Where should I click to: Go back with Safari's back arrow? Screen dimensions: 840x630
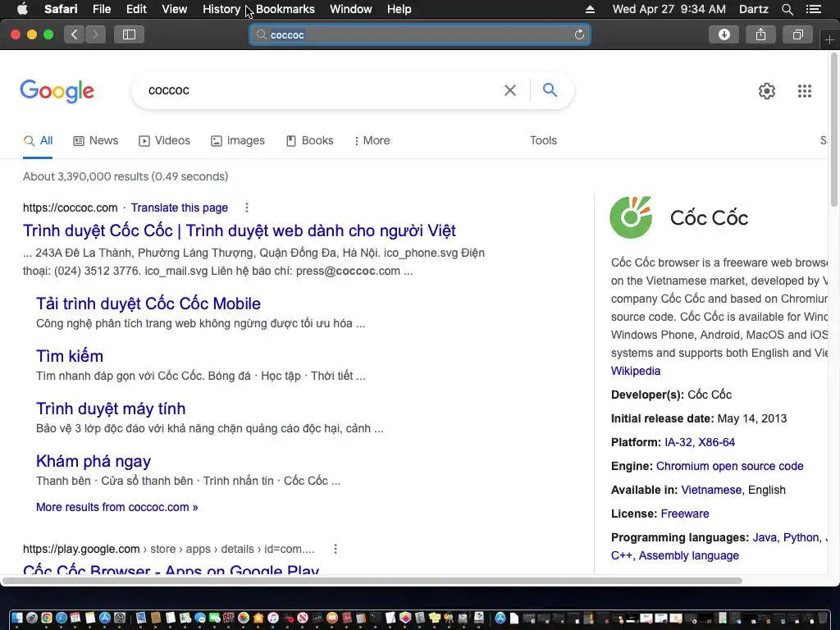(x=75, y=34)
